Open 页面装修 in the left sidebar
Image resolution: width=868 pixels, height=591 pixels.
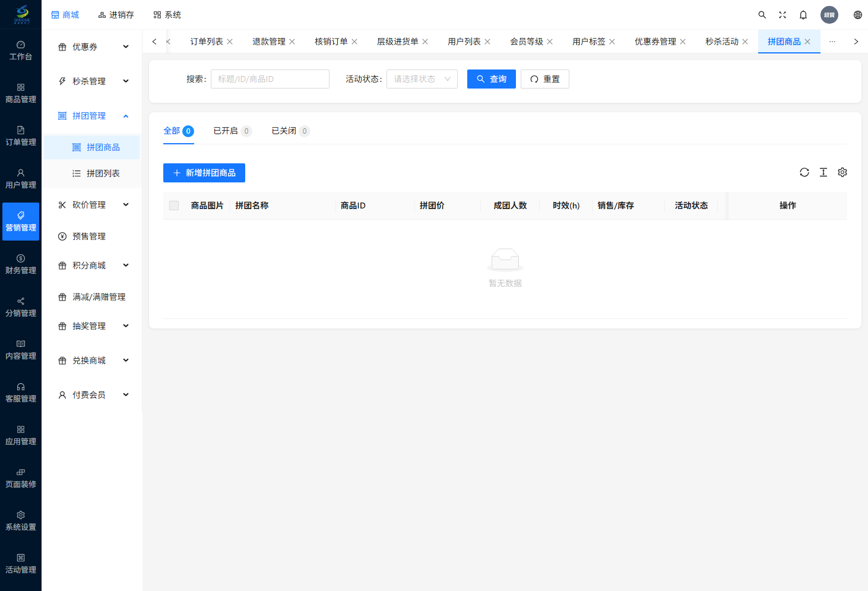pyautogui.click(x=21, y=478)
